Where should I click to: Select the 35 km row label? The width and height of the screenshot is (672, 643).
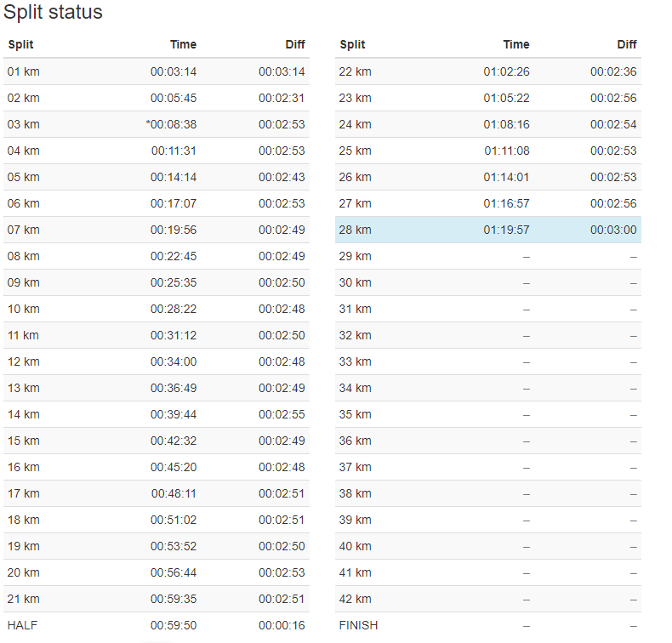coord(355,415)
